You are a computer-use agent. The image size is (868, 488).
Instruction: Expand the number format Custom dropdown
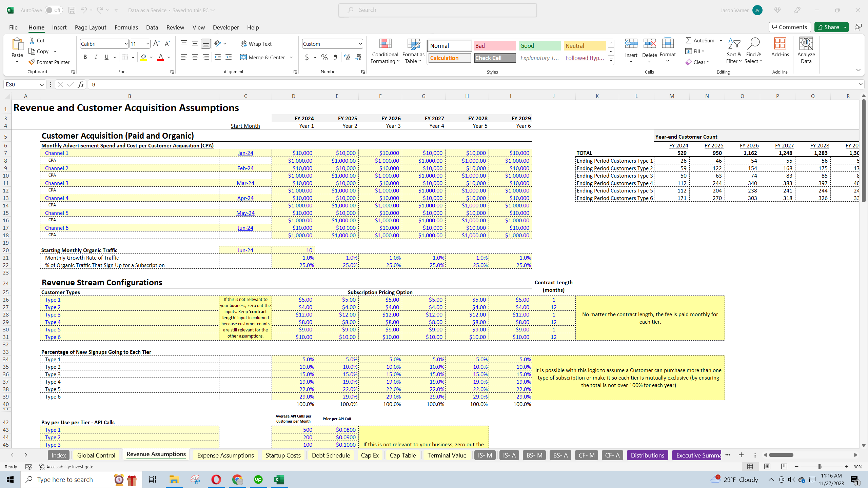[360, 43]
